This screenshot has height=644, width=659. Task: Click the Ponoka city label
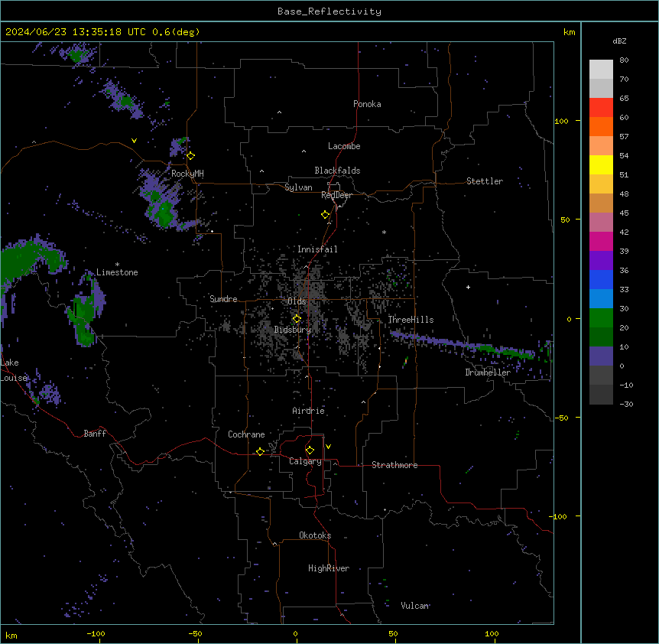point(367,104)
